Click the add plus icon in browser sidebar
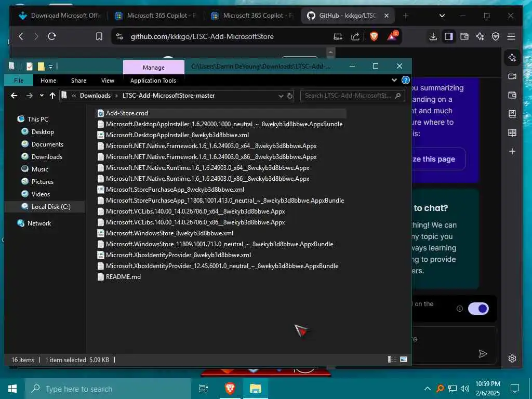Screen dimensions: 532x399 [x=512, y=151]
